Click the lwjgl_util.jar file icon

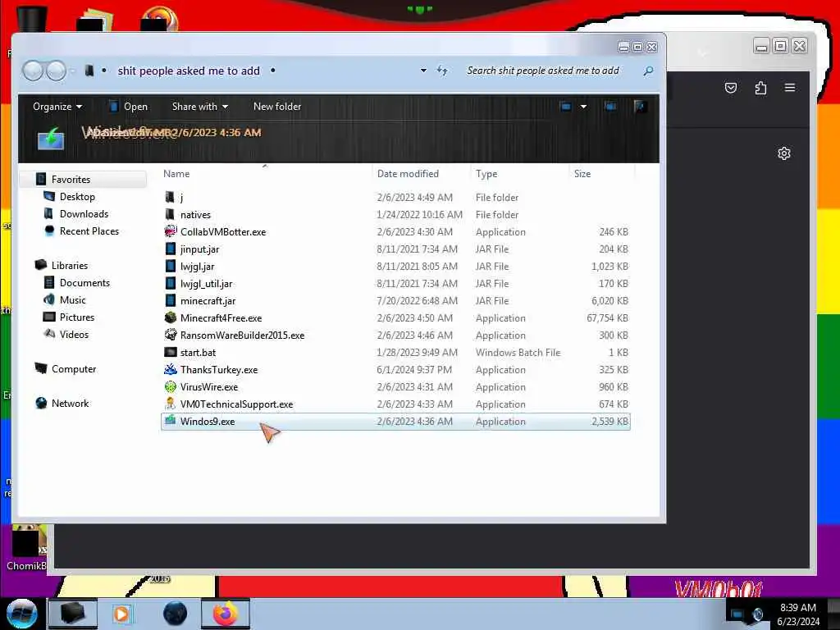[171, 283]
